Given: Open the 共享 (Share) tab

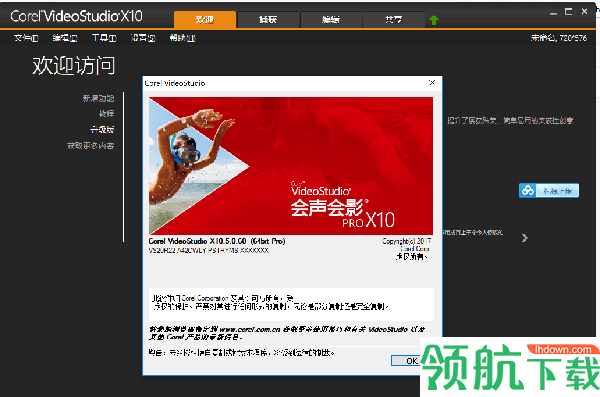Looking at the screenshot, I should pos(393,20).
